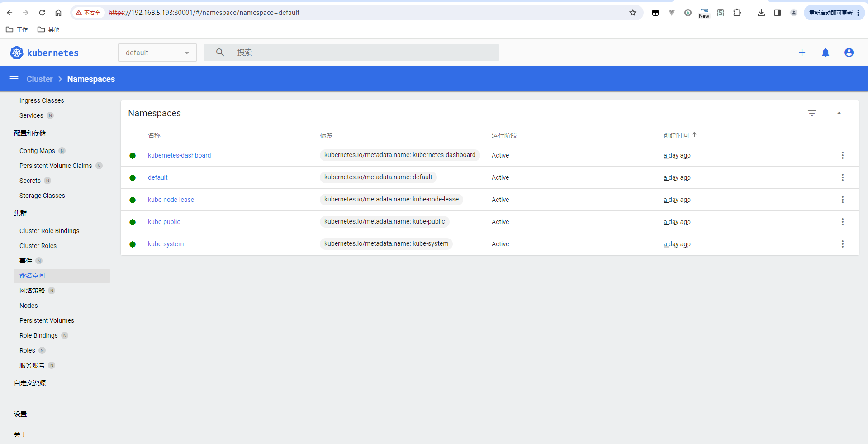Open Services in the sidebar

tap(31, 115)
